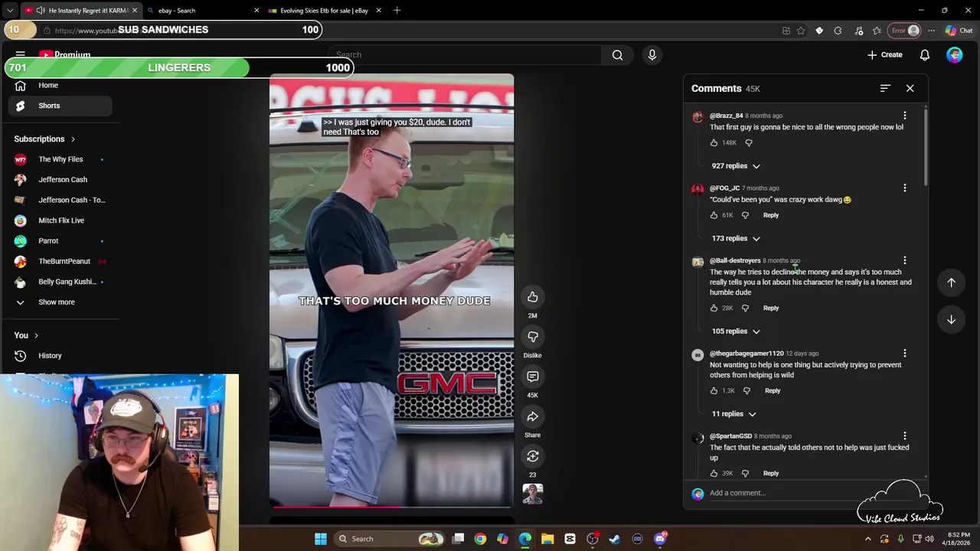Expand Show more subscriptions
Image resolution: width=980 pixels, height=551 pixels.
click(x=57, y=302)
